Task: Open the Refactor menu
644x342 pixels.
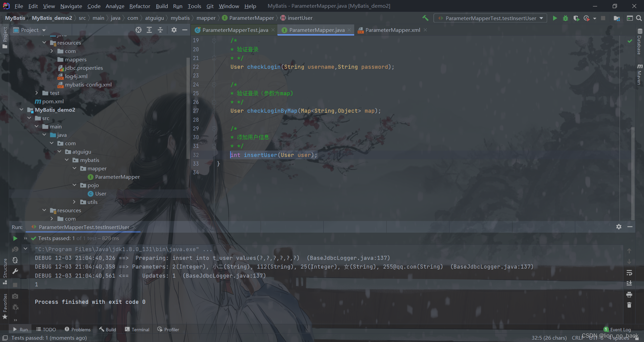Action: point(140,6)
